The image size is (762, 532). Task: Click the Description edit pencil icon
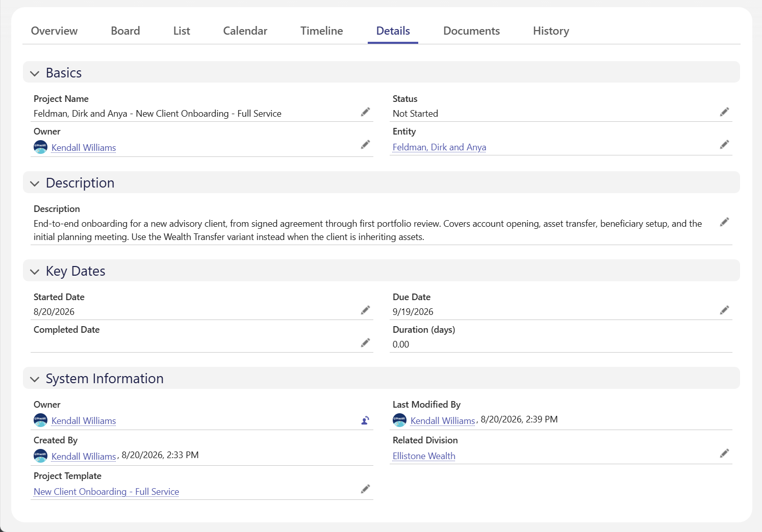coord(724,222)
